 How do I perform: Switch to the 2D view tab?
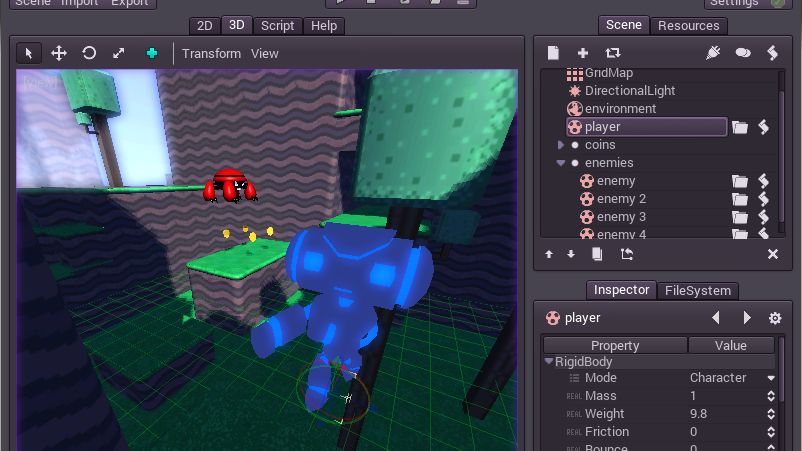point(205,26)
